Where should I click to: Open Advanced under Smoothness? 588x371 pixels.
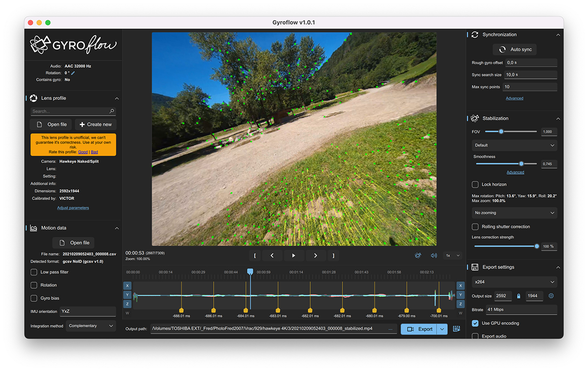515,172
